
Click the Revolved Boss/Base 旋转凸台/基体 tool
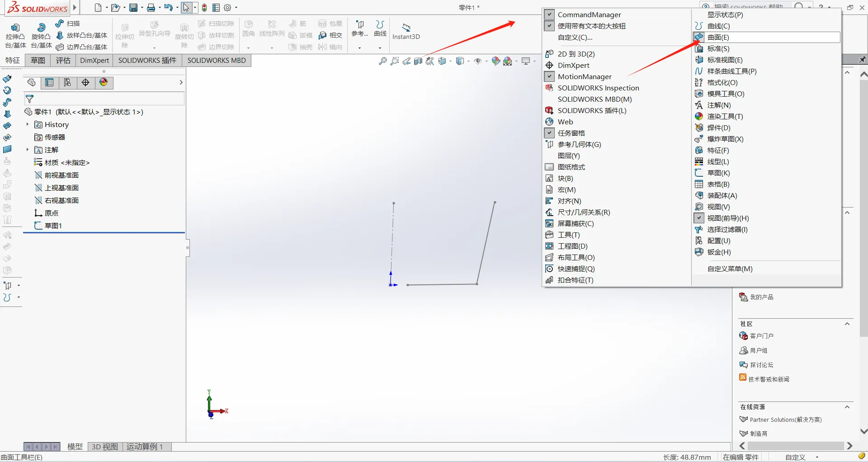[41, 36]
